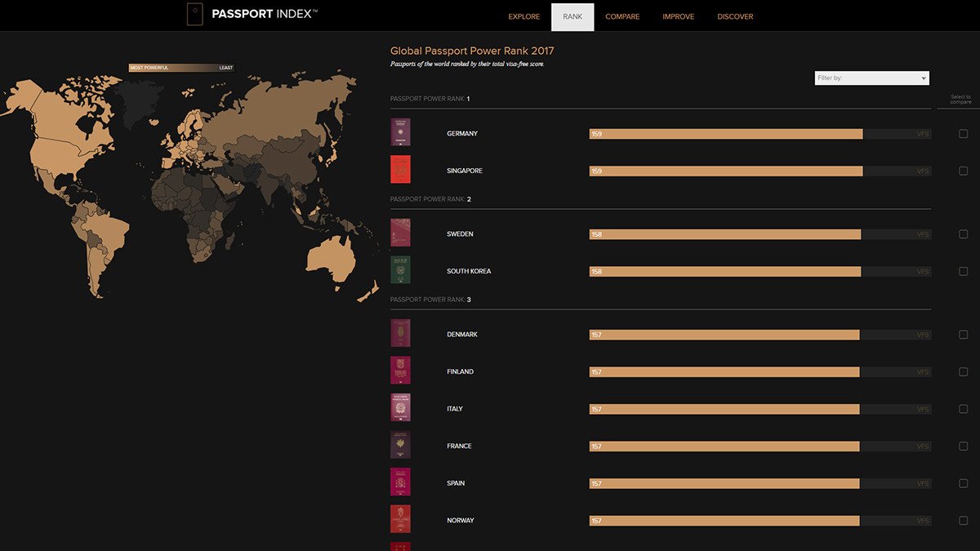
Task: Click the Most Powerful gradient legend bar
Action: [180, 68]
